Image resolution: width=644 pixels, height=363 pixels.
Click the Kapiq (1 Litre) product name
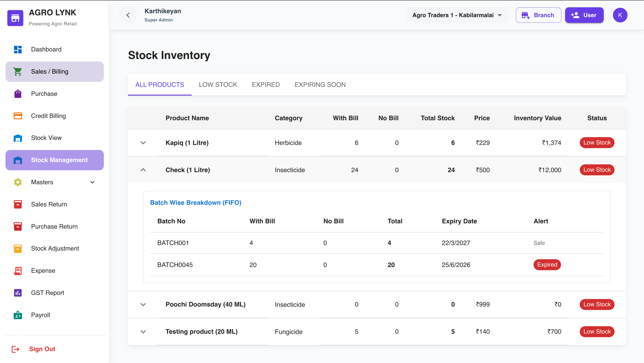coord(187,143)
